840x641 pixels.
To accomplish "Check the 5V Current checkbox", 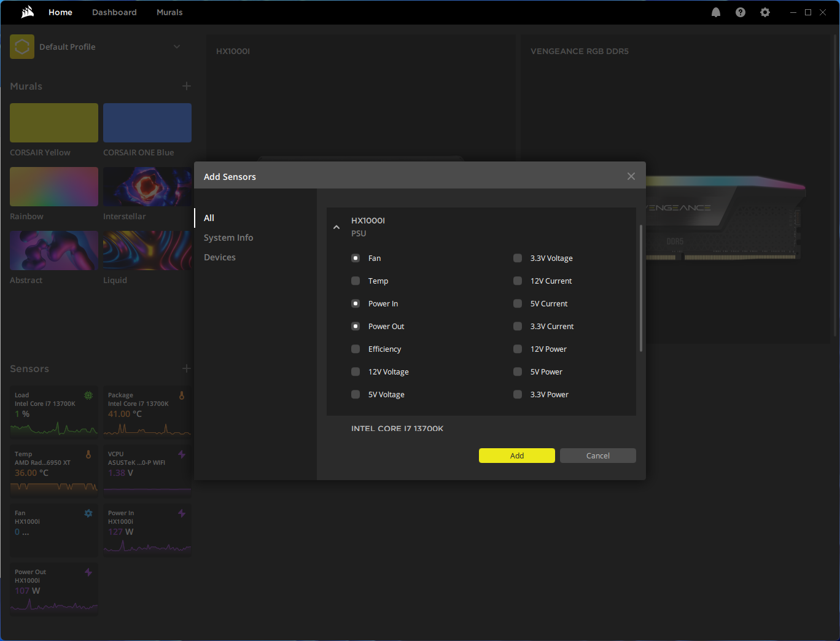I will point(518,303).
